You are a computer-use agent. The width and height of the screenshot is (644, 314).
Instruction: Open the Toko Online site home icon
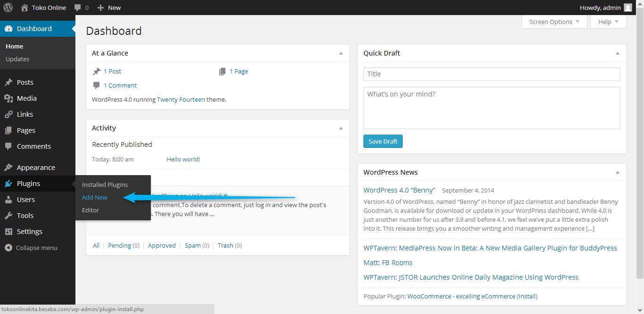25,8
